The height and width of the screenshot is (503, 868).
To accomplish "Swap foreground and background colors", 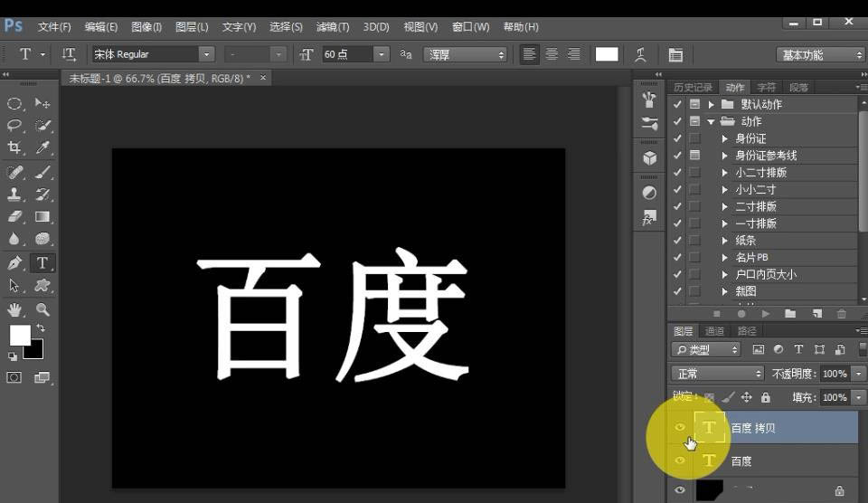I will pos(41,328).
